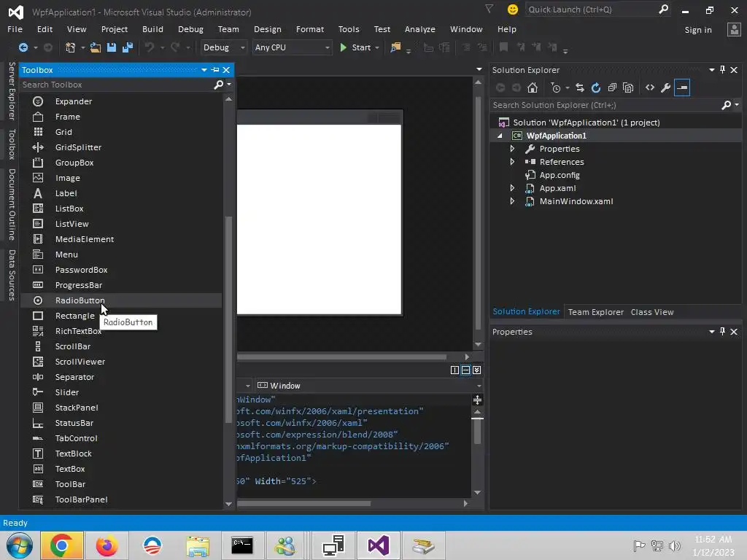
Task: Select the StackPanel control in Toolbox
Action: (x=120, y=407)
